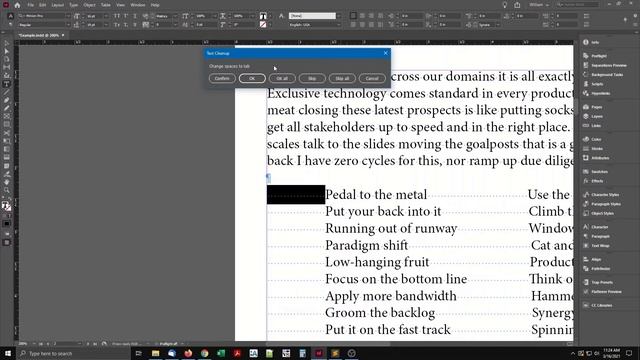Viewport: 640px width, 360px height.
Task: Open the character style None dropdown
Action: pos(339,16)
